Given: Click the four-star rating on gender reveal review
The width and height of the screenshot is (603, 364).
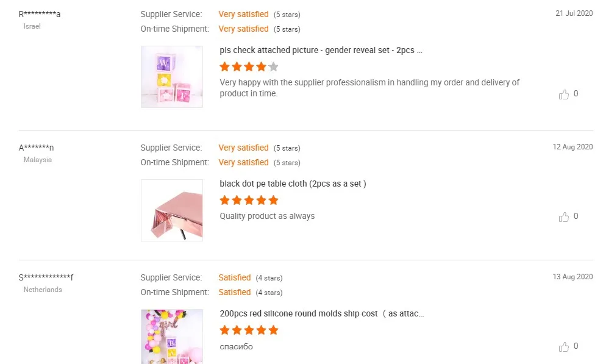Looking at the screenshot, I should point(249,66).
